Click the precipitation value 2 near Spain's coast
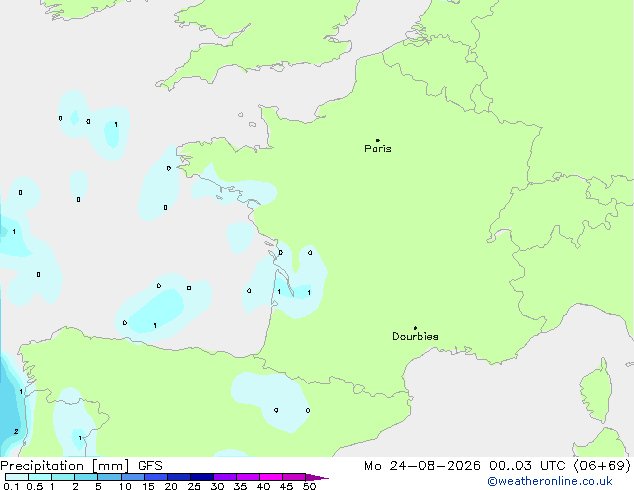The height and width of the screenshot is (490, 634). click(x=16, y=431)
